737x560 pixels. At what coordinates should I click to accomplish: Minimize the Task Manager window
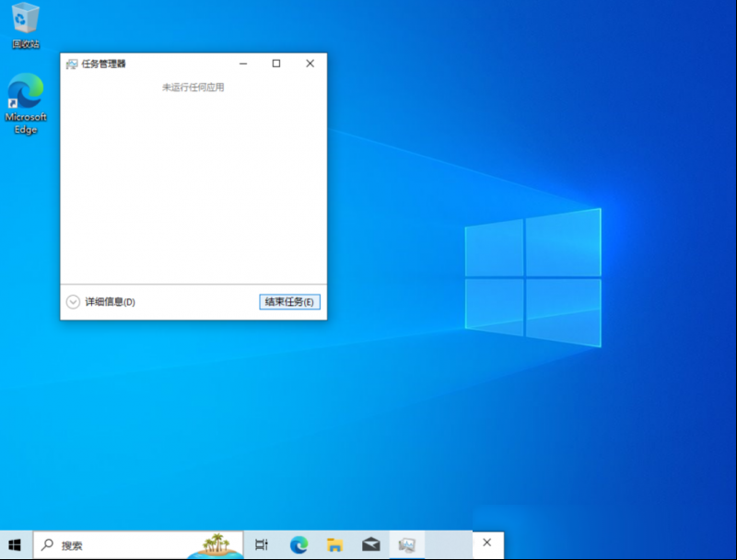point(243,64)
